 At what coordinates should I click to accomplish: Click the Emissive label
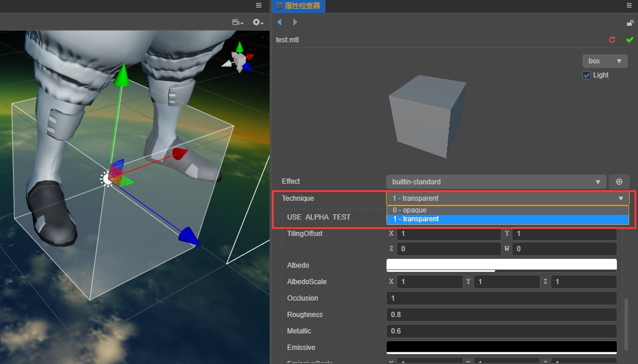[x=301, y=348]
